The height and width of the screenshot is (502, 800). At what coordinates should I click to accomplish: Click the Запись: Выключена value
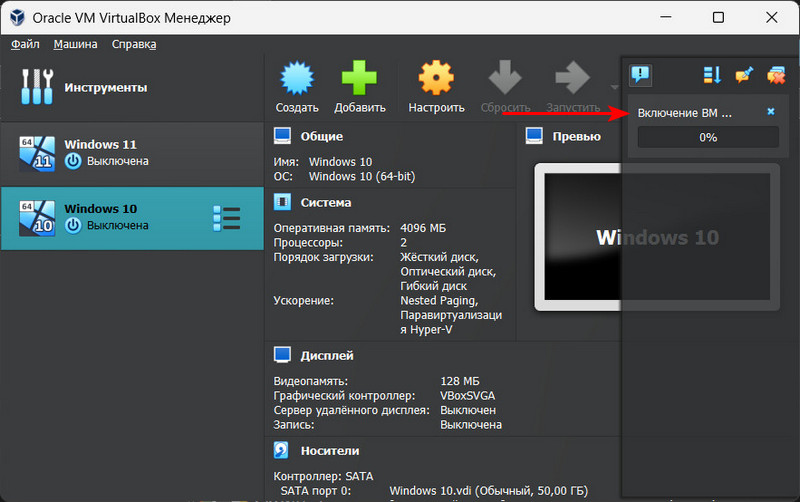click(471, 424)
